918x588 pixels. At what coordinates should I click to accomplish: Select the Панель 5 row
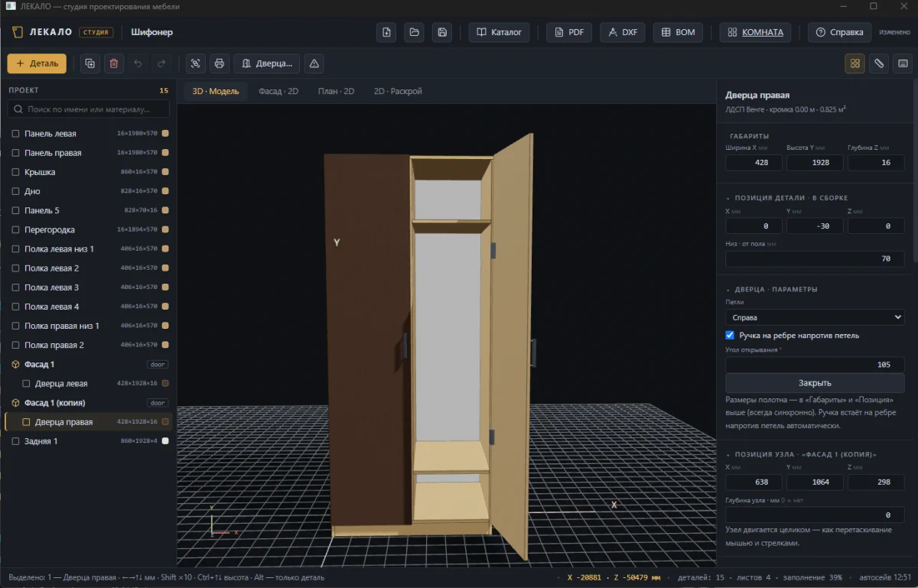(89, 210)
